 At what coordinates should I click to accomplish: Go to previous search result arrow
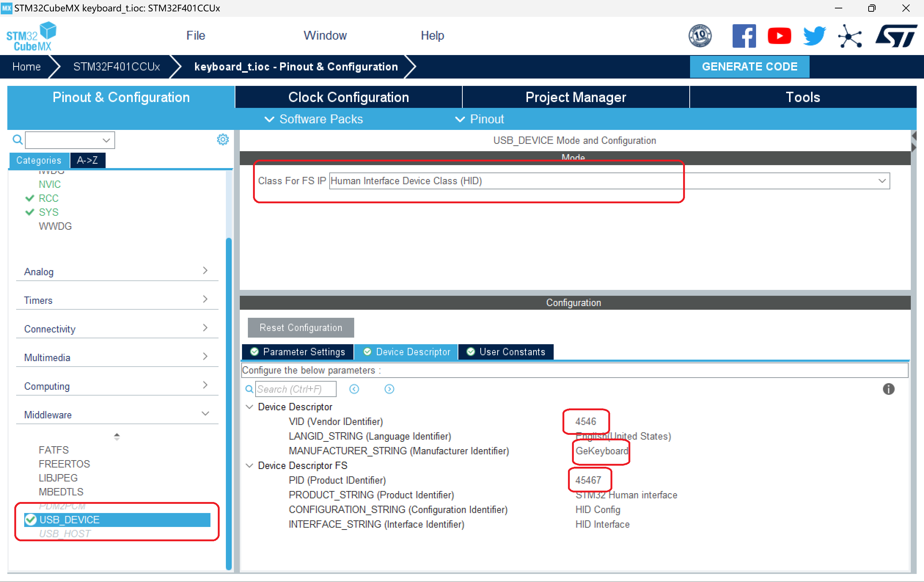(x=354, y=389)
